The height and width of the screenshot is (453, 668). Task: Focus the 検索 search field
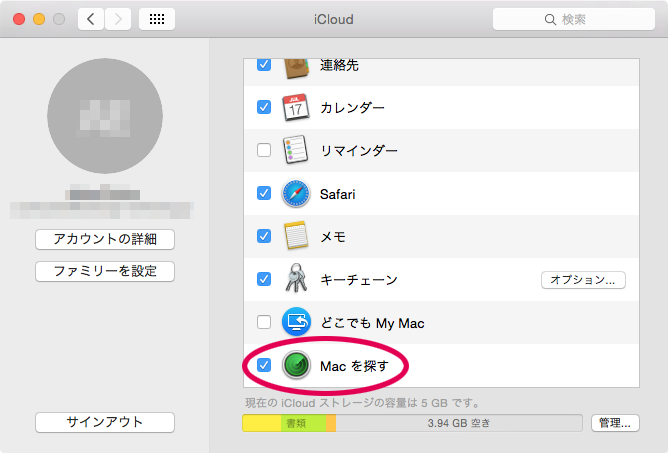point(573,19)
